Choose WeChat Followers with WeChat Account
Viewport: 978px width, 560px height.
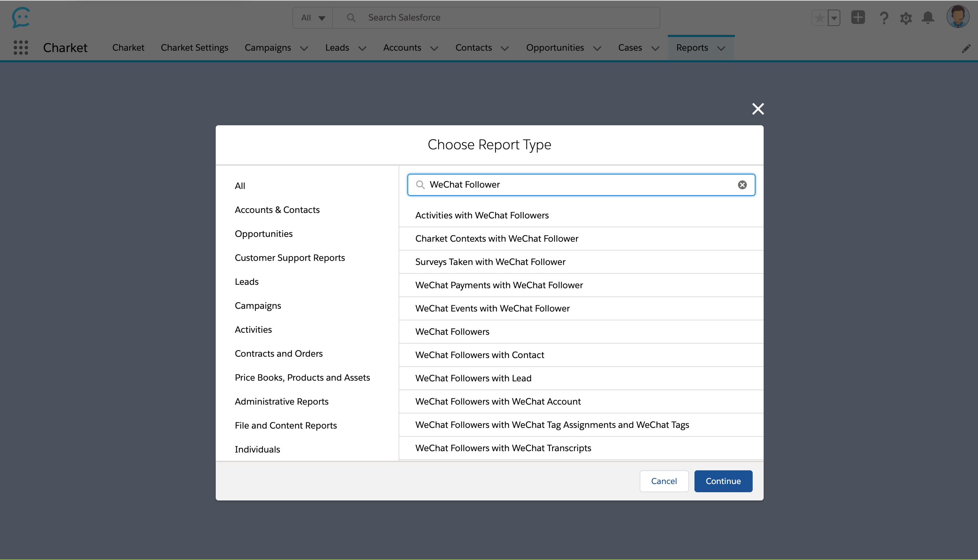pos(581,402)
